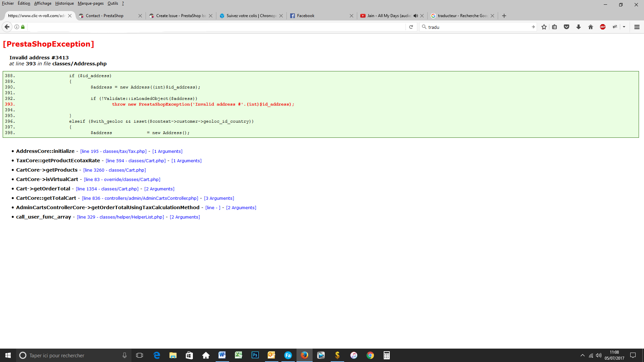Open Photoshop from the taskbar
The width and height of the screenshot is (644, 362).
(255, 355)
